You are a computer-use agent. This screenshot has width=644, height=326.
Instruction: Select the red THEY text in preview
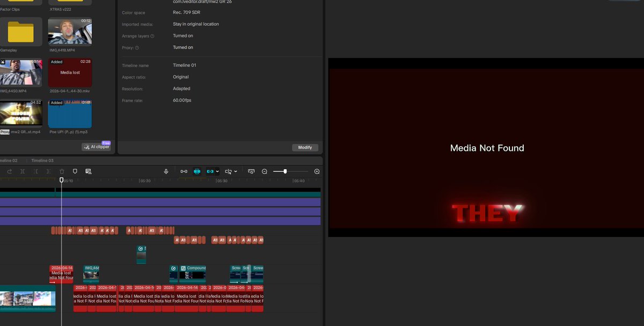click(487, 213)
